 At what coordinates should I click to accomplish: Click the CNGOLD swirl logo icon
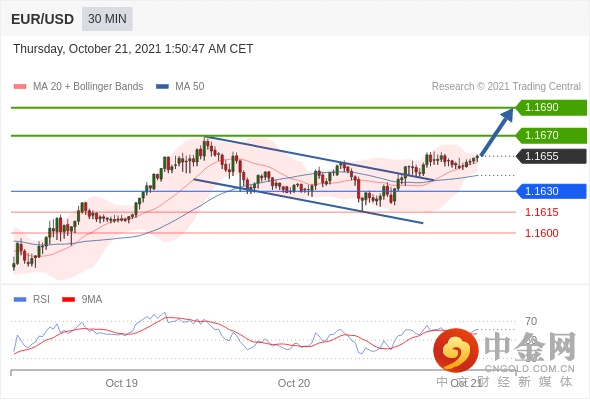[x=456, y=350]
